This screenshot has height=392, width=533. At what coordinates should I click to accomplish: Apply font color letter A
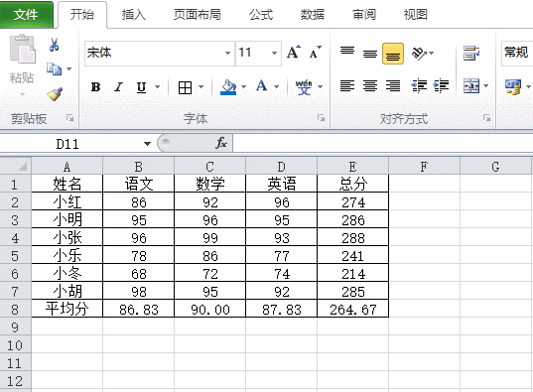tap(261, 86)
